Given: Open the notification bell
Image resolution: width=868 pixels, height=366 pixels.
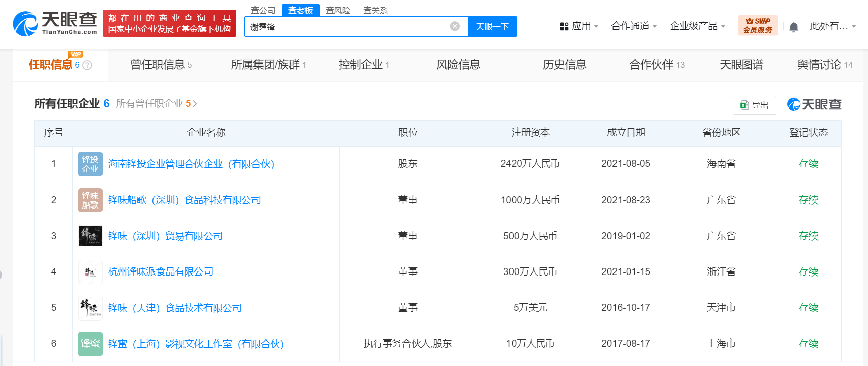Looking at the screenshot, I should [794, 27].
